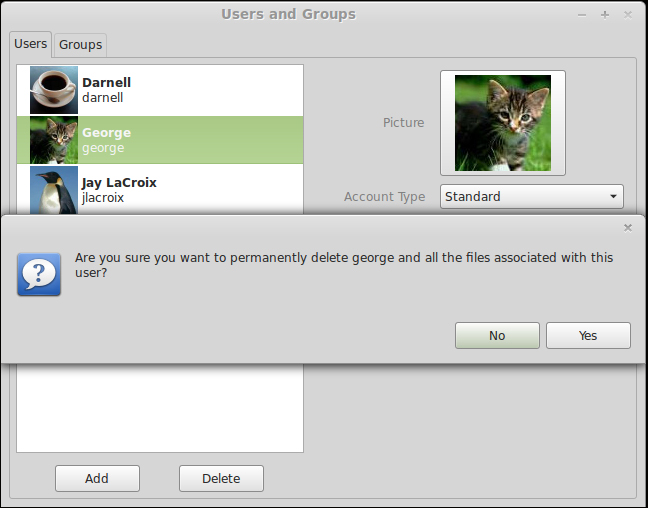Click the arrow on Standard combo box

(x=614, y=197)
